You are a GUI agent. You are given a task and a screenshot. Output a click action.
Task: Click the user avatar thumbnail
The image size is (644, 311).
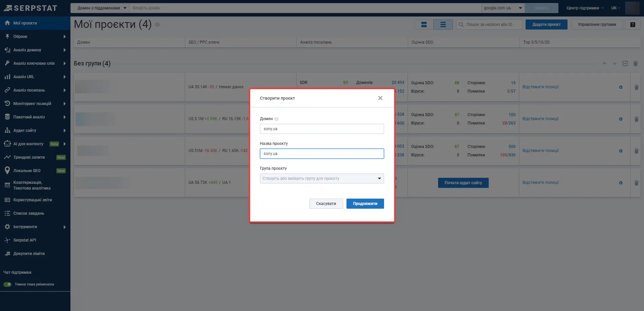(632, 8)
